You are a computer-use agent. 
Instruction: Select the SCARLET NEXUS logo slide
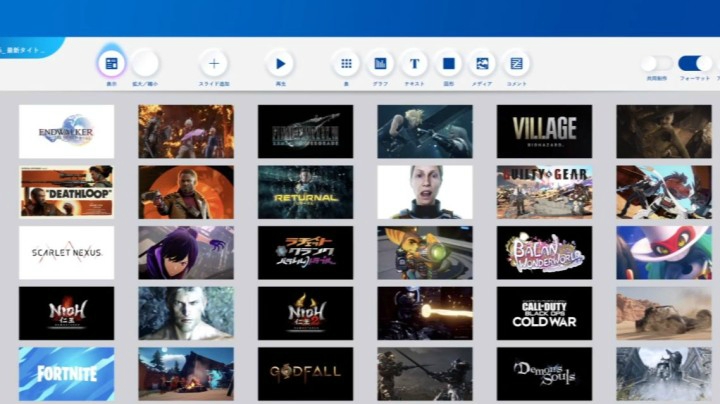67,252
